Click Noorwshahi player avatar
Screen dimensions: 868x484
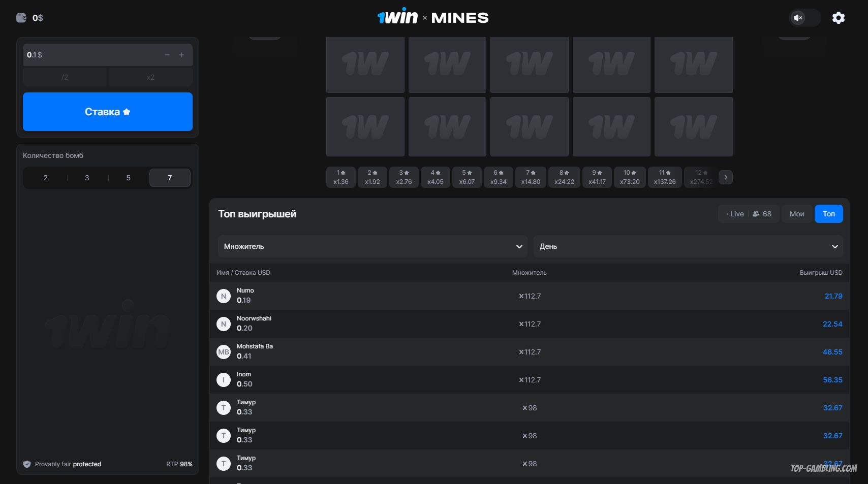click(x=224, y=324)
